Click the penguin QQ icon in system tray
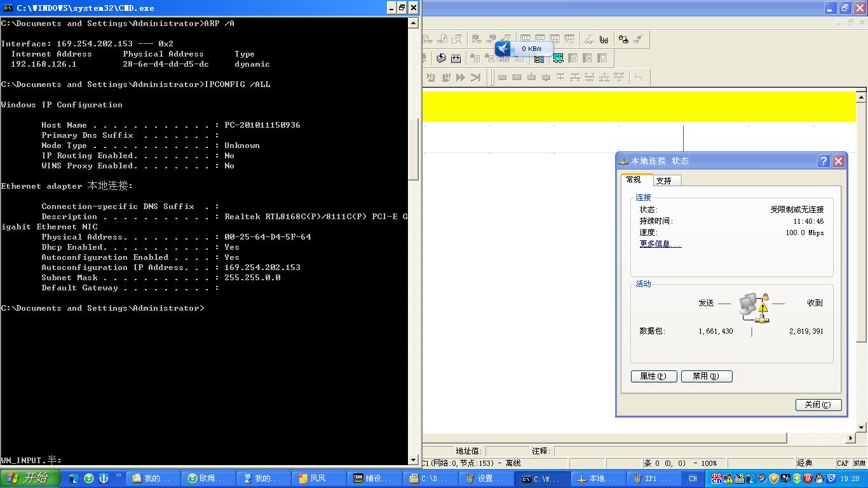The image size is (868, 488). (x=819, y=478)
